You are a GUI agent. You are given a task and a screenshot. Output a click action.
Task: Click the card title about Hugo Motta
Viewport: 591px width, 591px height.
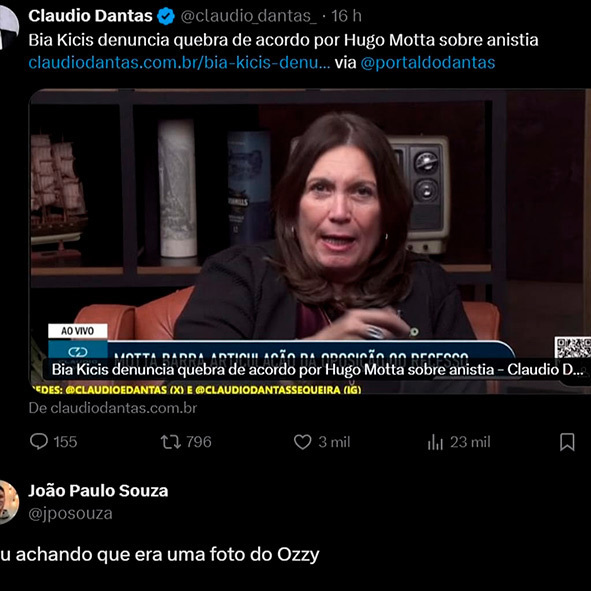tap(317, 369)
